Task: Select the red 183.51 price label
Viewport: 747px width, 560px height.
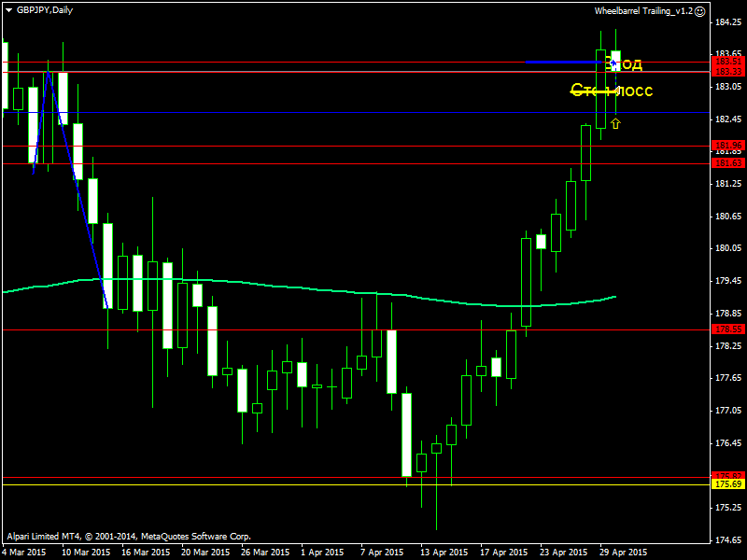Action: coord(728,62)
